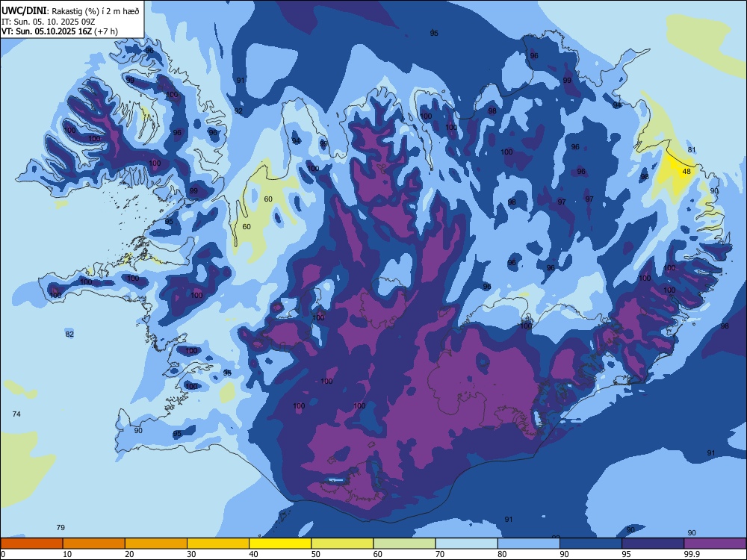
Task: Click the 60–70 light green legend swatch
Action: pyautogui.click(x=404, y=544)
